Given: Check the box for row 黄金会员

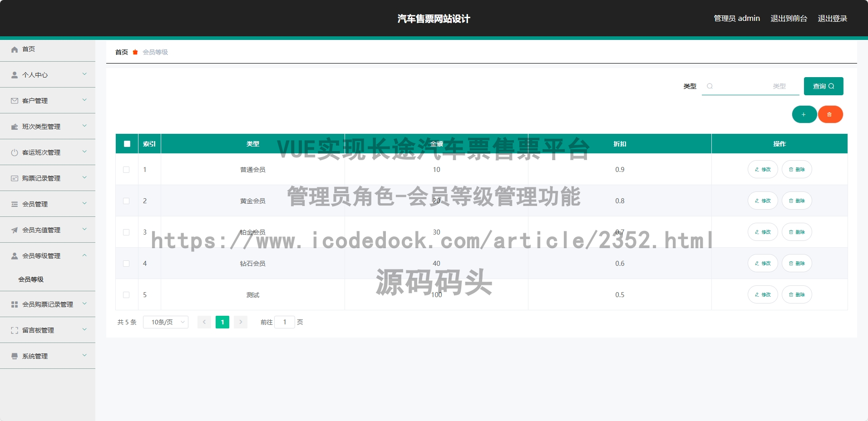Looking at the screenshot, I should (126, 201).
